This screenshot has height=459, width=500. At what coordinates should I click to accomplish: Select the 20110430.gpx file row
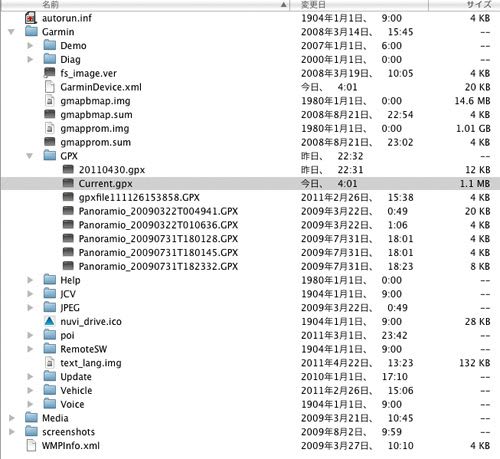coord(250,170)
